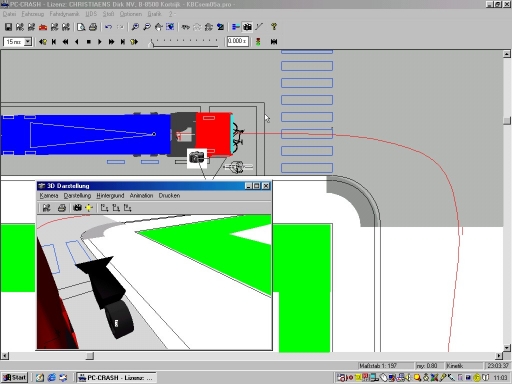This screenshot has width=512, height=384.
Task: Open the Kamera menu in 3D window
Action: click(x=49, y=196)
